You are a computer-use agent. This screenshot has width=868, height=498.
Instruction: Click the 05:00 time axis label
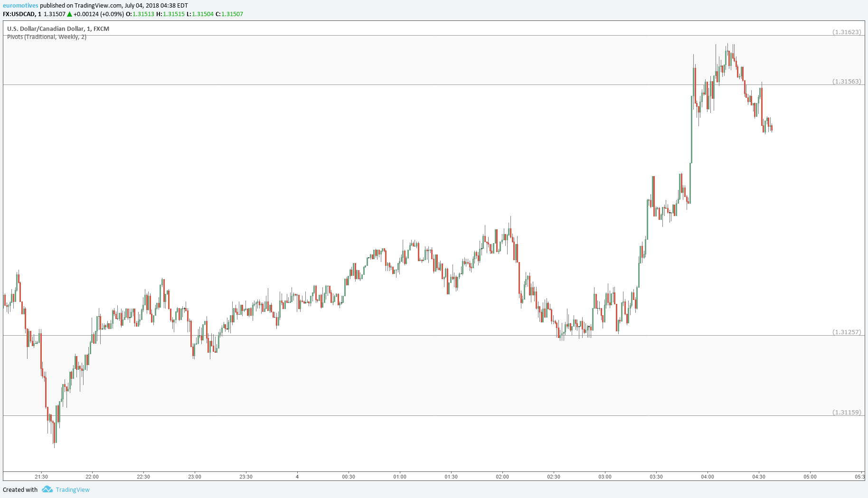810,477
